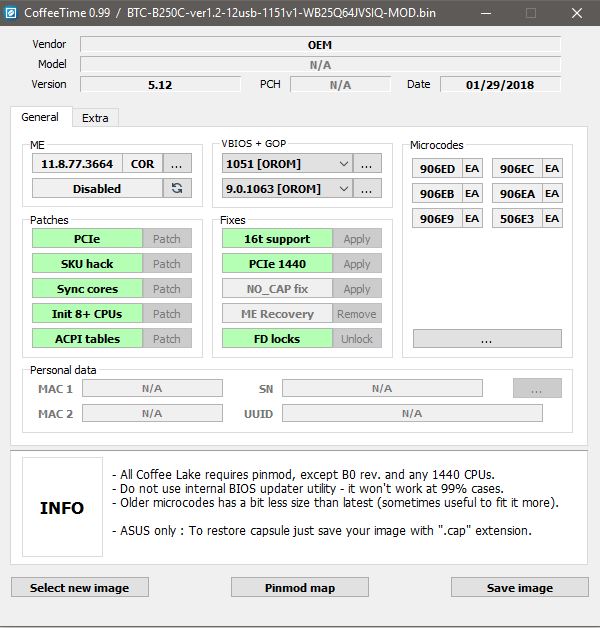Image resolution: width=600 pixels, height=628 pixels.
Task: Click the ME version 11.8.77.3664 text
Action: coord(77,164)
